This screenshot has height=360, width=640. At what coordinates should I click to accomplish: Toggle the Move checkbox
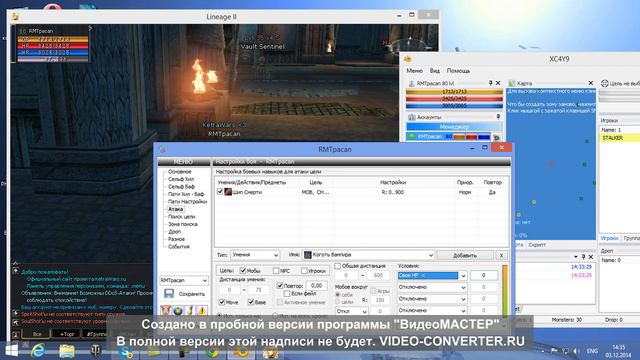pyautogui.click(x=222, y=302)
